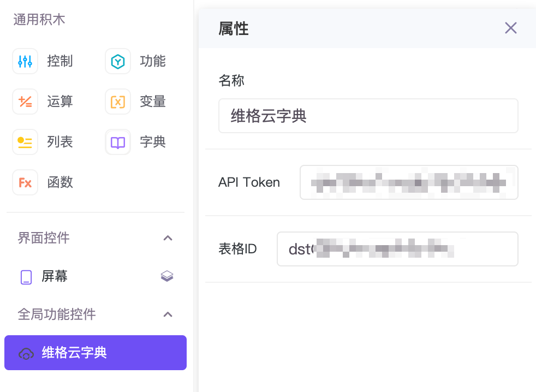536x392 pixels.
Task: Open the 功能 hexagon icon
Action: [x=118, y=61]
